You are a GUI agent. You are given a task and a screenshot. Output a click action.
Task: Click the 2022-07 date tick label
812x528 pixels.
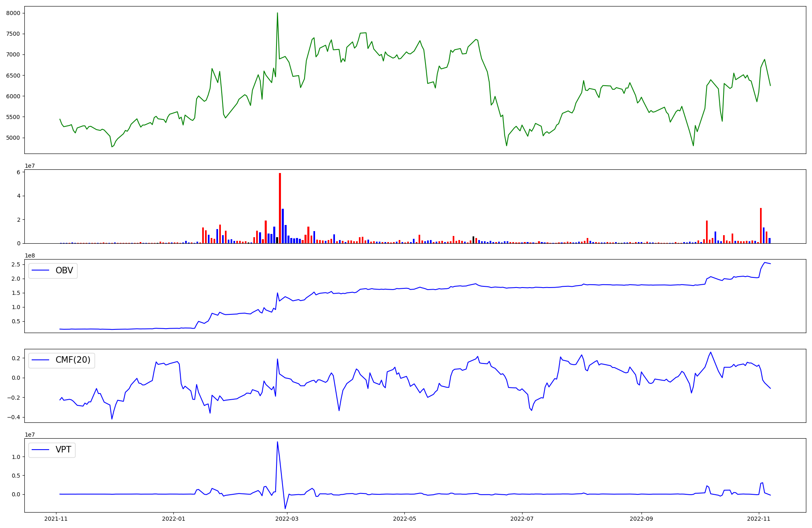click(522, 519)
